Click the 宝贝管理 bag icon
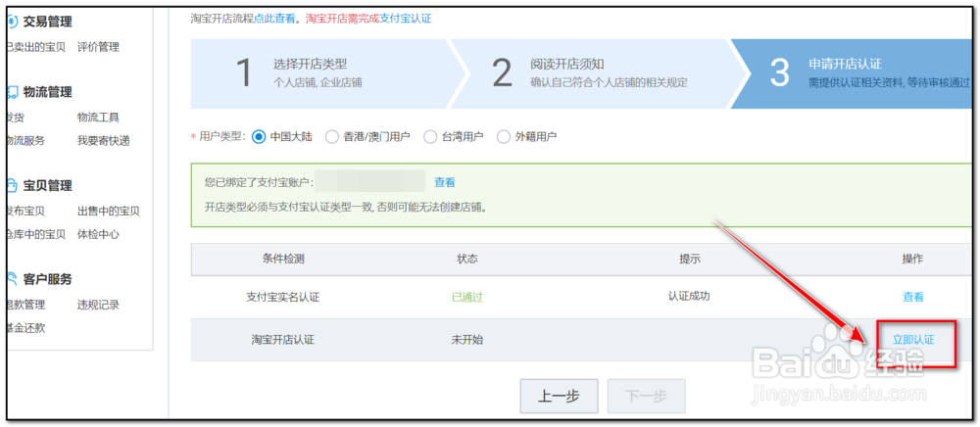Viewport: 980px width, 427px height. point(11,185)
